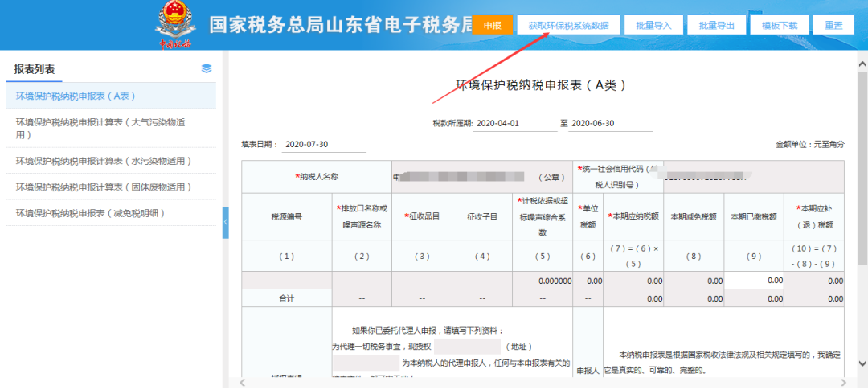Viewport: 868px width, 390px height.
Task: Click the 征收品目 column header
Action: pos(422,216)
